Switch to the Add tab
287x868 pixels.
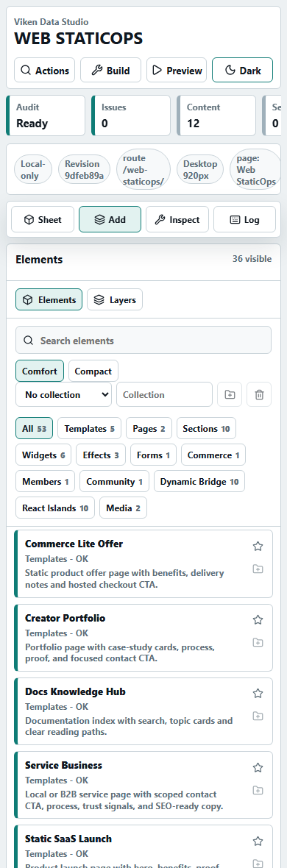(x=110, y=219)
